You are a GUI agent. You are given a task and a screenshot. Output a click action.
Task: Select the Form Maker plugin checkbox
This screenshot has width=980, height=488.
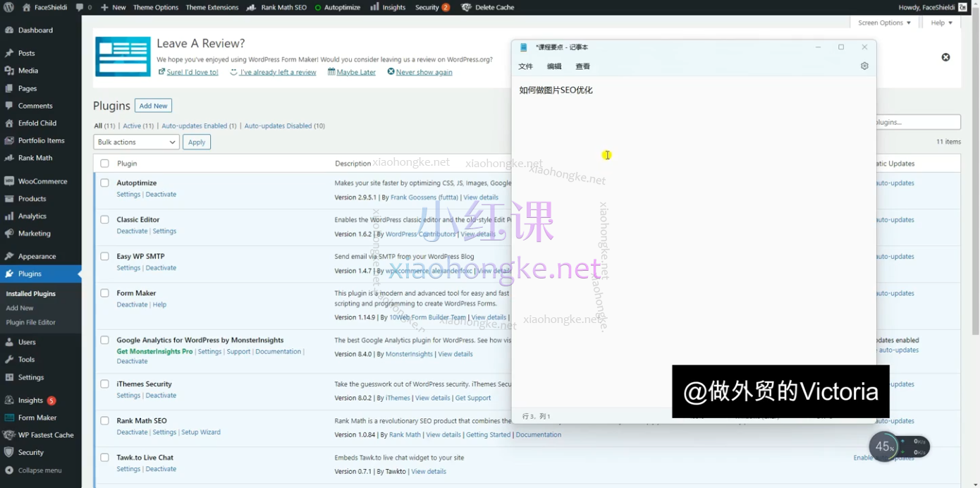tap(104, 293)
